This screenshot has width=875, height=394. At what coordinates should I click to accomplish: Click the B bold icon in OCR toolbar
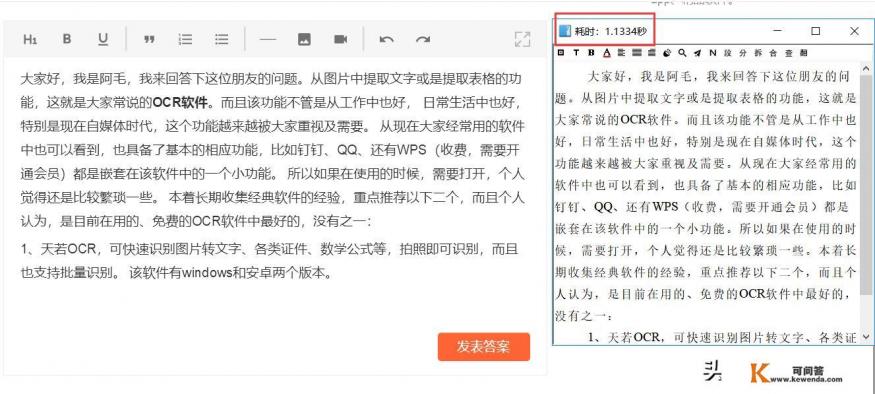(591, 52)
